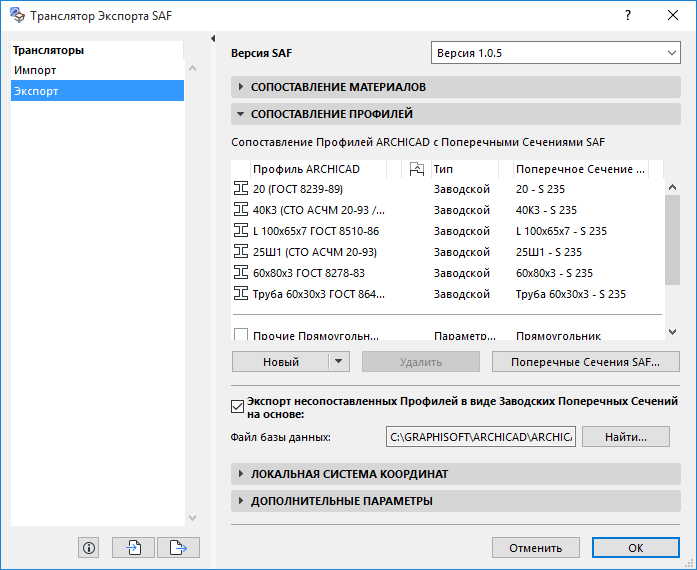This screenshot has width=697, height=570.
Task: Click the Удалить button
Action: click(x=421, y=361)
